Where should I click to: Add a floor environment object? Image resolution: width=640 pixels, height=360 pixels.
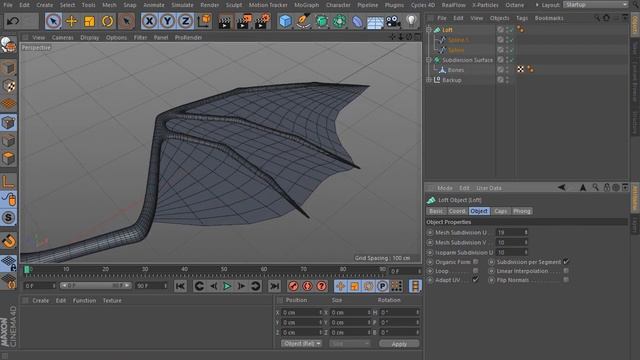click(x=375, y=22)
